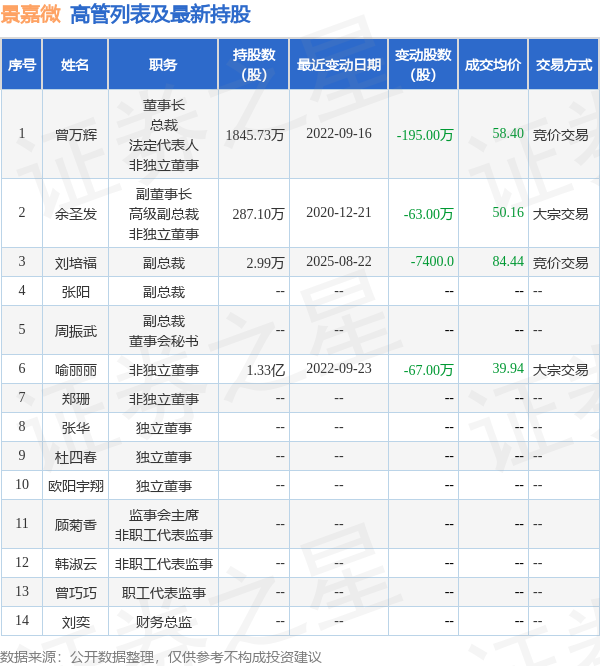Select the name 张华
The height and width of the screenshot is (666, 600).
76,428
